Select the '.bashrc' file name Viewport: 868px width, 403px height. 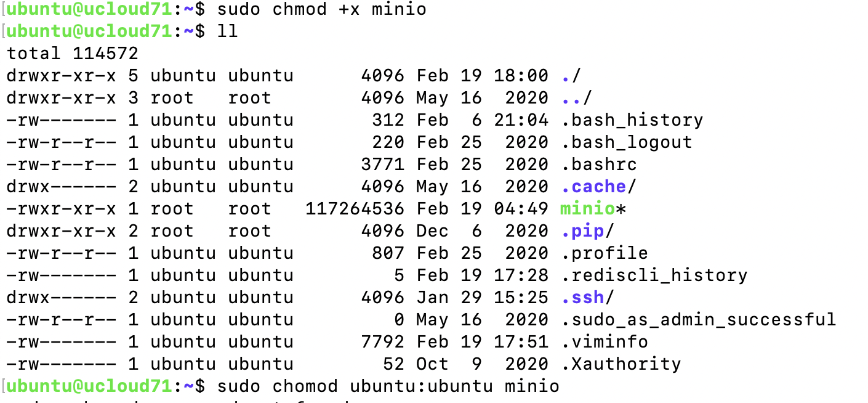point(599,165)
